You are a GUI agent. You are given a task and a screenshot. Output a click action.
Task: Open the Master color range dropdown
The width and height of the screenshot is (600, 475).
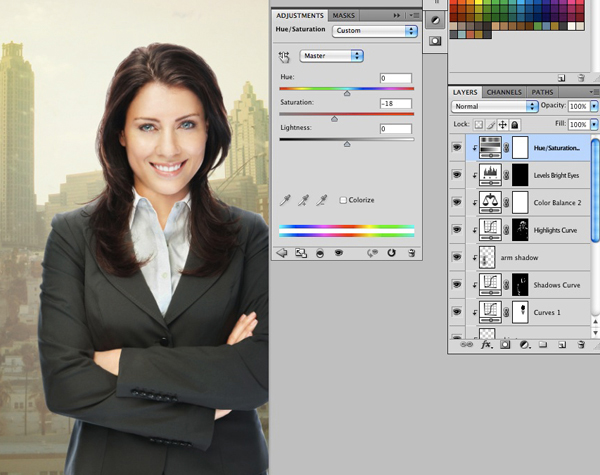pyautogui.click(x=331, y=56)
